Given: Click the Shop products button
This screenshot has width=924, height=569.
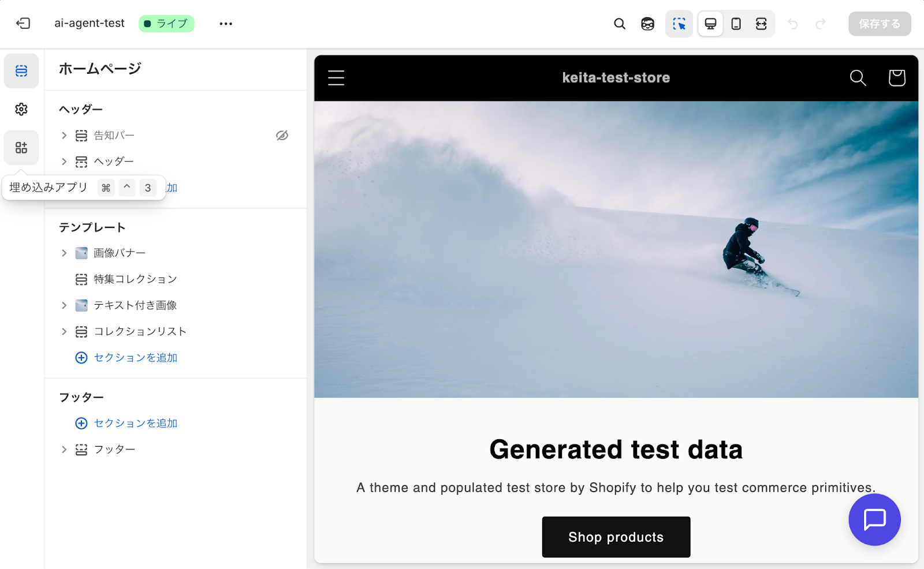Looking at the screenshot, I should click(x=616, y=537).
